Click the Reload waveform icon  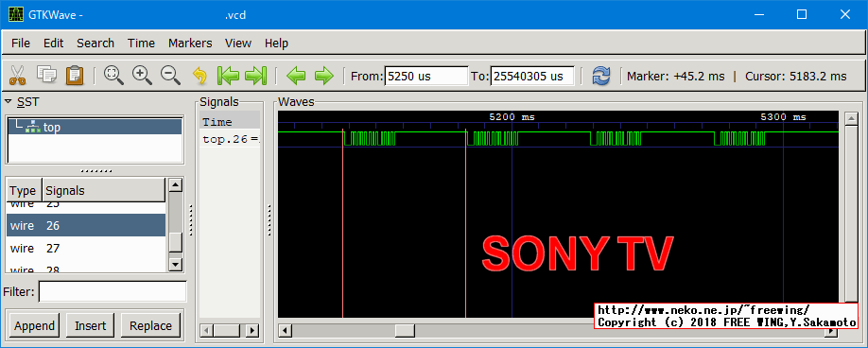click(600, 76)
